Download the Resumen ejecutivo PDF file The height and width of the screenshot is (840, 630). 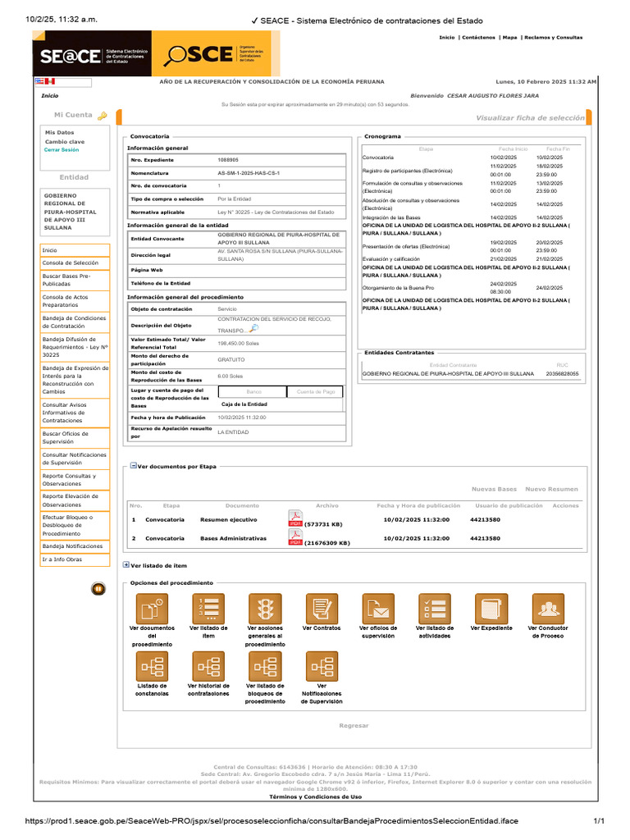pyautogui.click(x=295, y=518)
